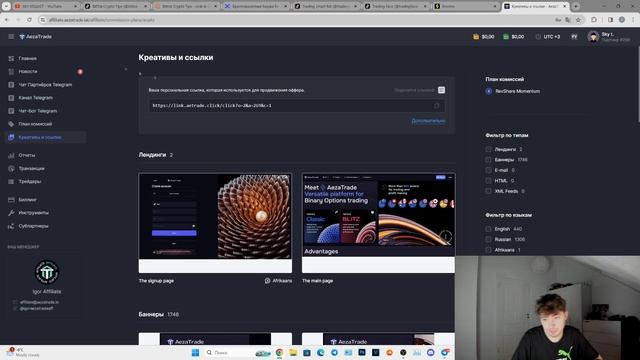Viewport: 640px width, 360px height.
Task: Open Windows Start menu
Action: 196,352
